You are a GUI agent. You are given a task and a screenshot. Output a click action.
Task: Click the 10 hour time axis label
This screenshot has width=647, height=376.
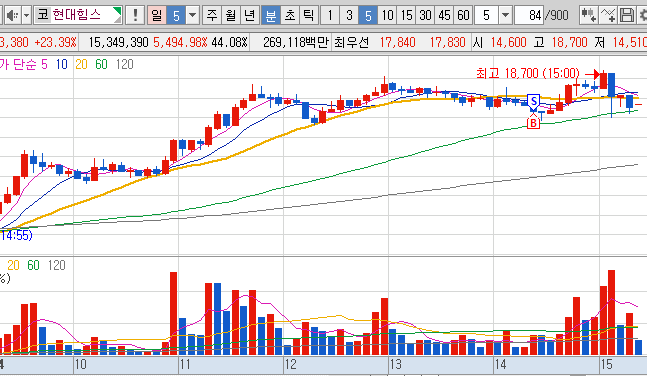tap(80, 364)
